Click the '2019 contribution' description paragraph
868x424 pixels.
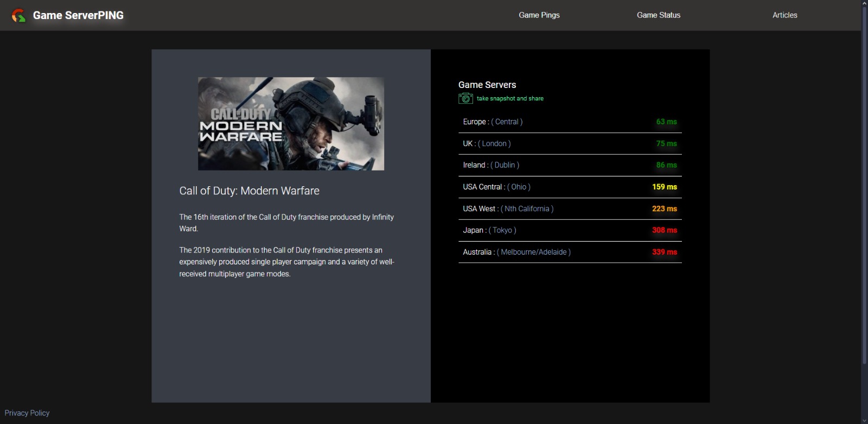tap(286, 262)
